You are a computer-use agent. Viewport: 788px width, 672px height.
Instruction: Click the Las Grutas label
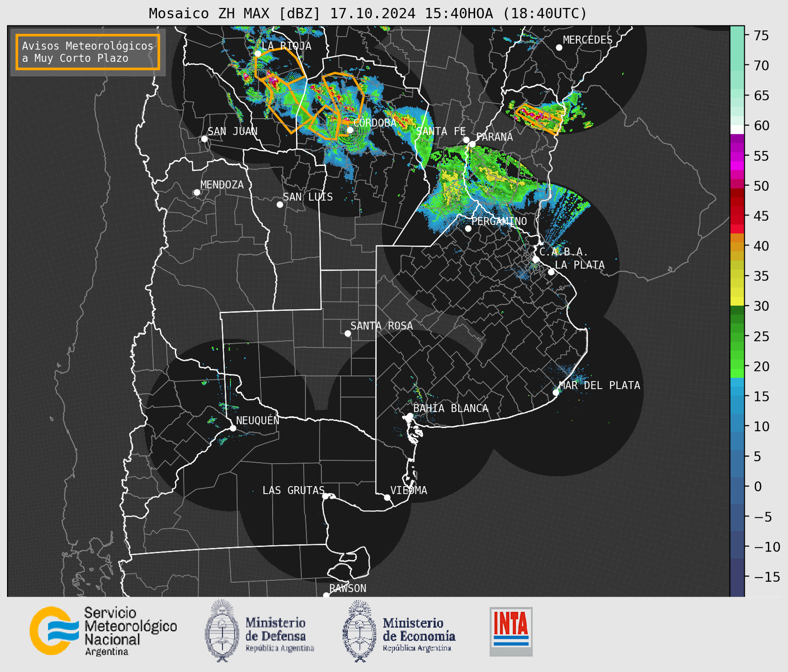click(293, 490)
